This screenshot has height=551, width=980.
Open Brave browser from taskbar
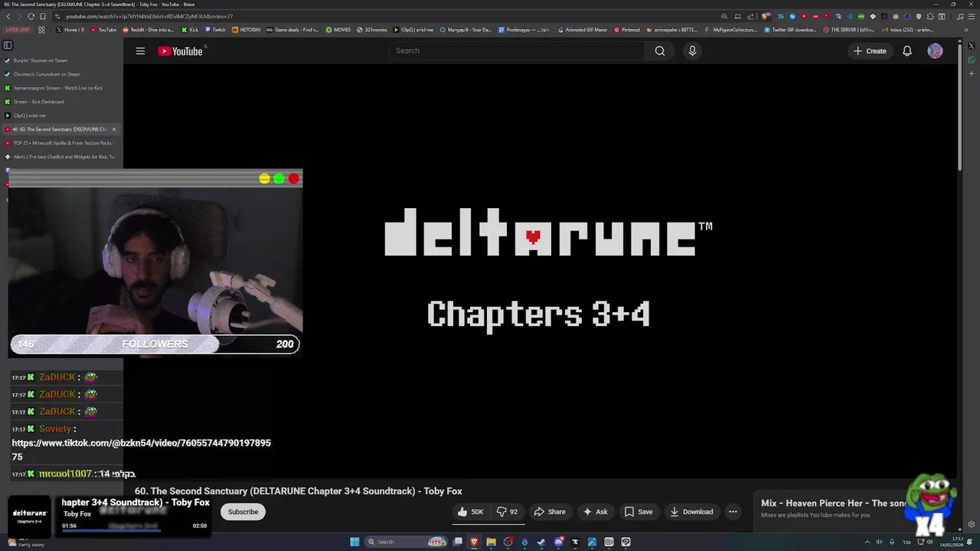[x=474, y=542]
